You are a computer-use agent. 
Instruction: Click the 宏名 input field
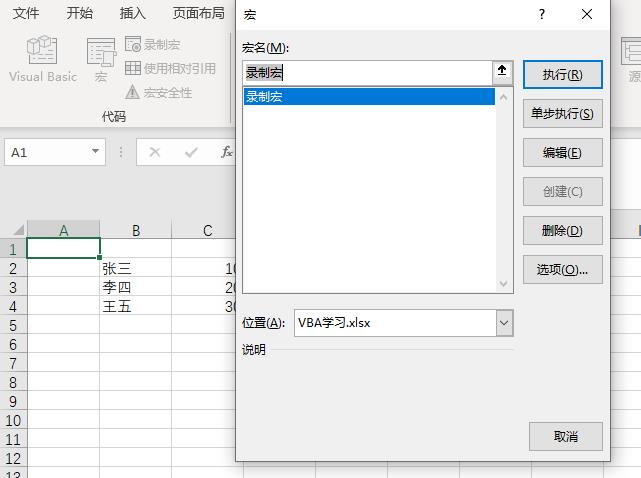click(x=367, y=73)
